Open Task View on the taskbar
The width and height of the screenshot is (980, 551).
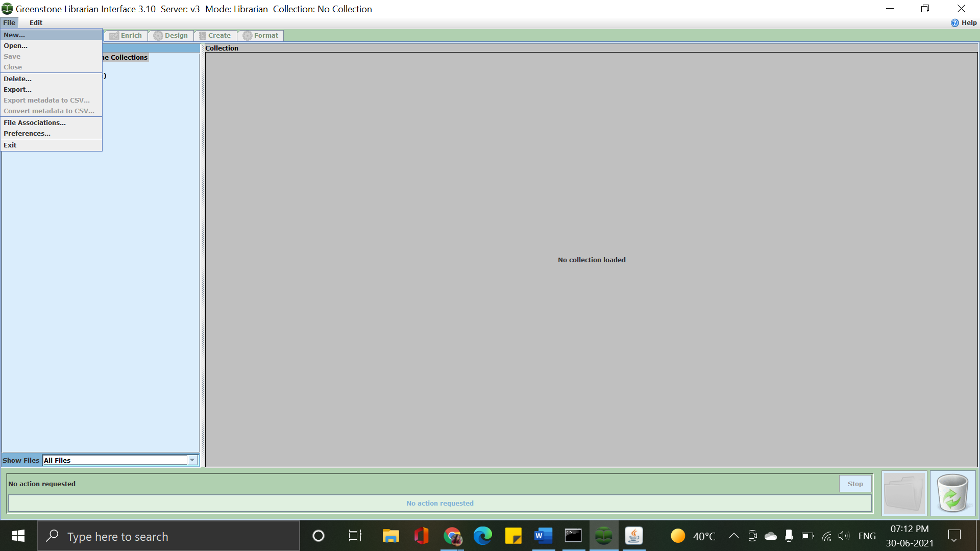(x=355, y=536)
